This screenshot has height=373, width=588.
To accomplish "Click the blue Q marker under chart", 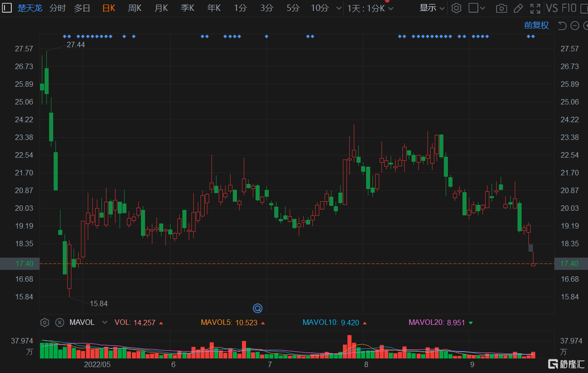I will tap(257, 308).
